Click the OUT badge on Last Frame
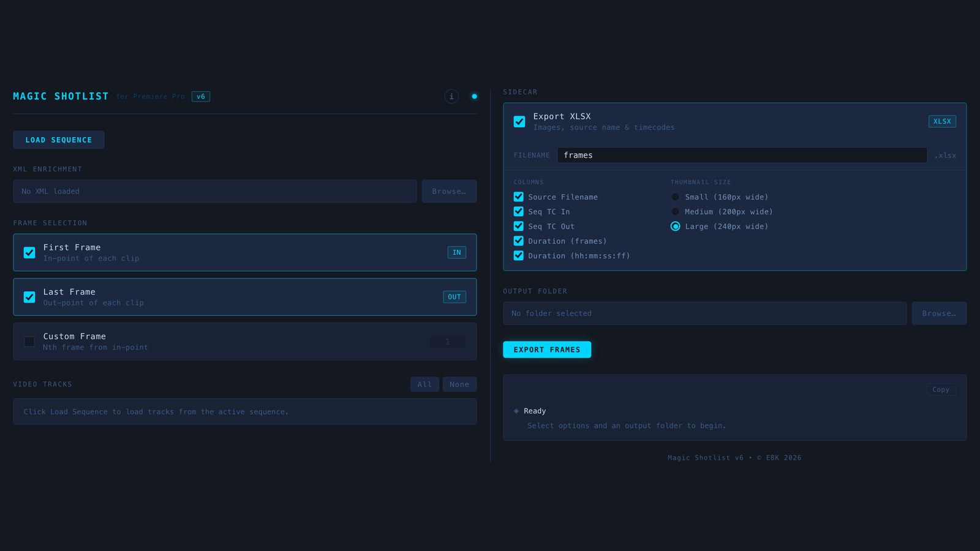Image resolution: width=980 pixels, height=551 pixels. (454, 297)
